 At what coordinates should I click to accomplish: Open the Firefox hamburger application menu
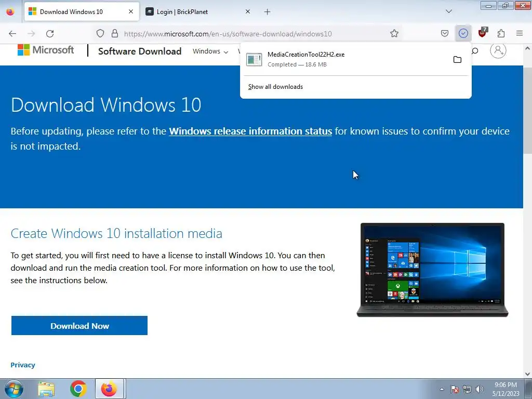[x=520, y=34]
